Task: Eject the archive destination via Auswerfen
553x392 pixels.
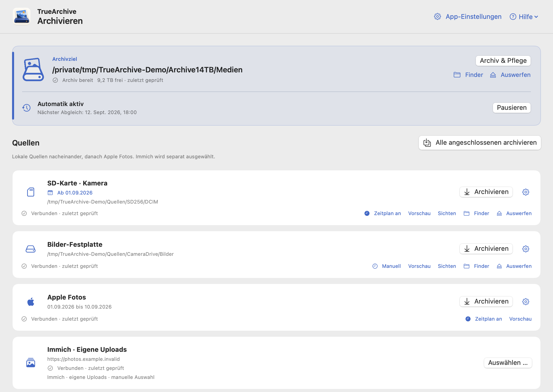Action: pos(510,75)
